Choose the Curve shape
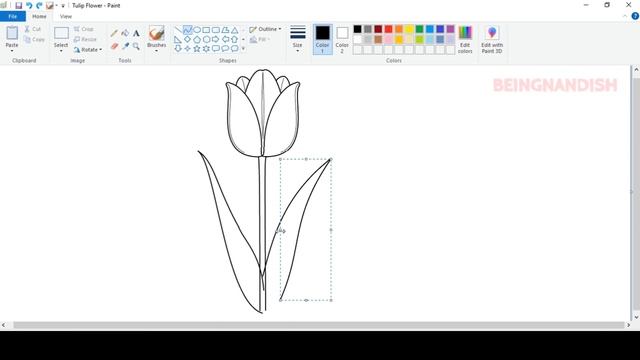 point(187,30)
